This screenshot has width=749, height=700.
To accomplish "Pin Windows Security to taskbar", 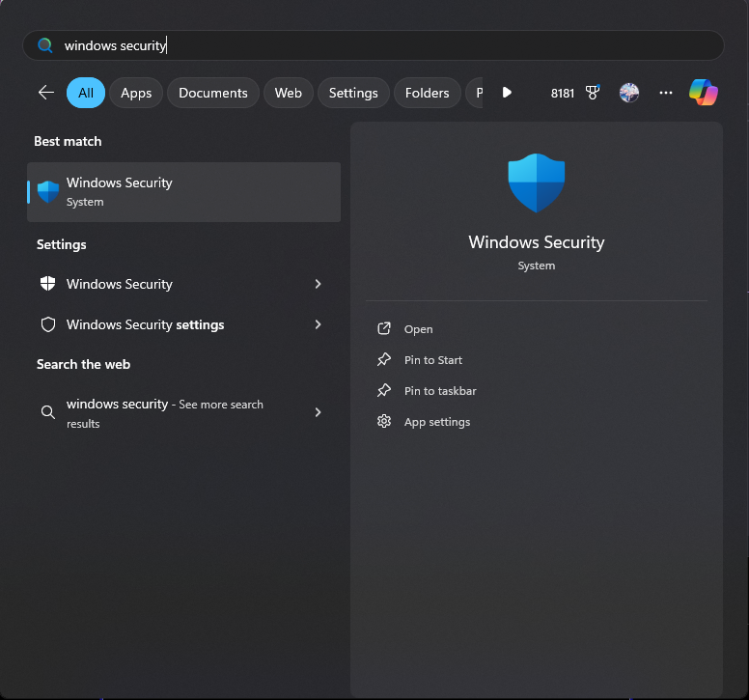I will (x=439, y=391).
